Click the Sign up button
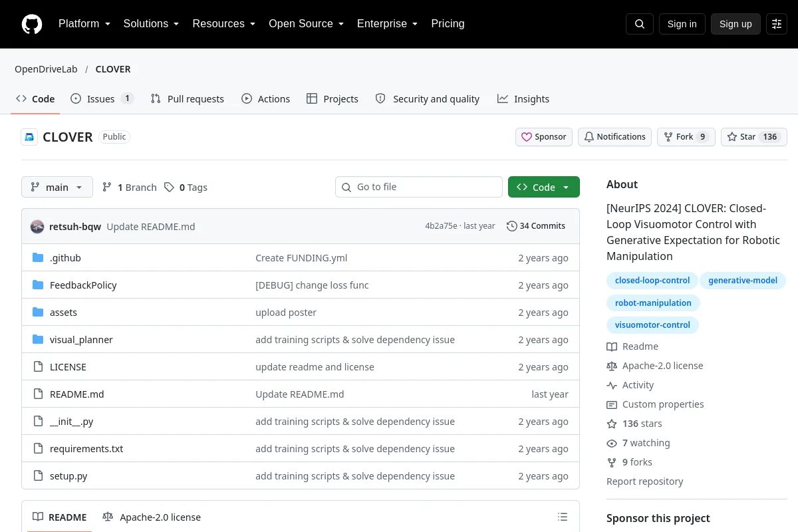The width and height of the screenshot is (798, 532). tap(735, 24)
